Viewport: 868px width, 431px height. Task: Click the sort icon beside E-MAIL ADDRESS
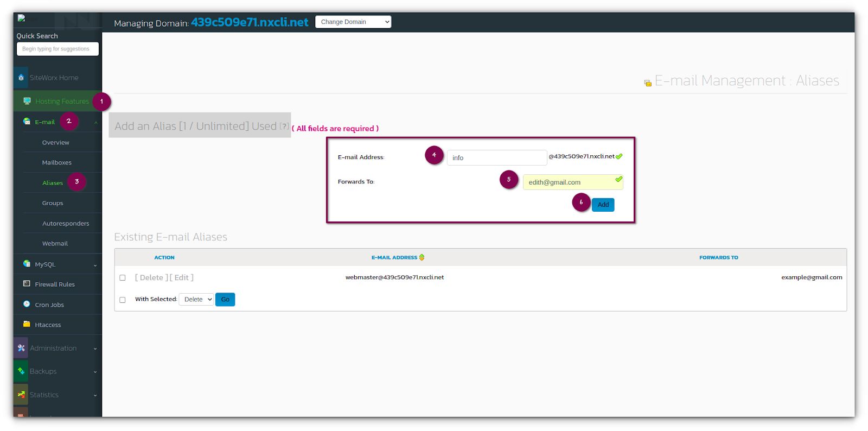tap(422, 257)
